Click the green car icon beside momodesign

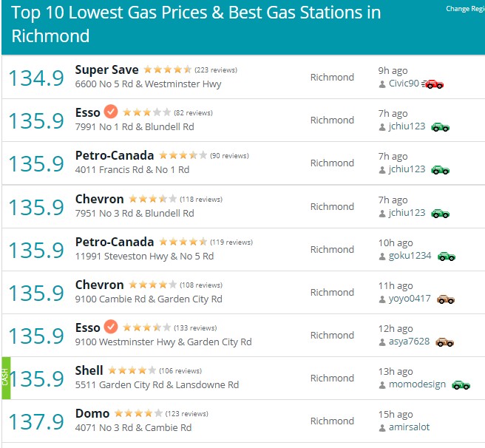pos(461,385)
